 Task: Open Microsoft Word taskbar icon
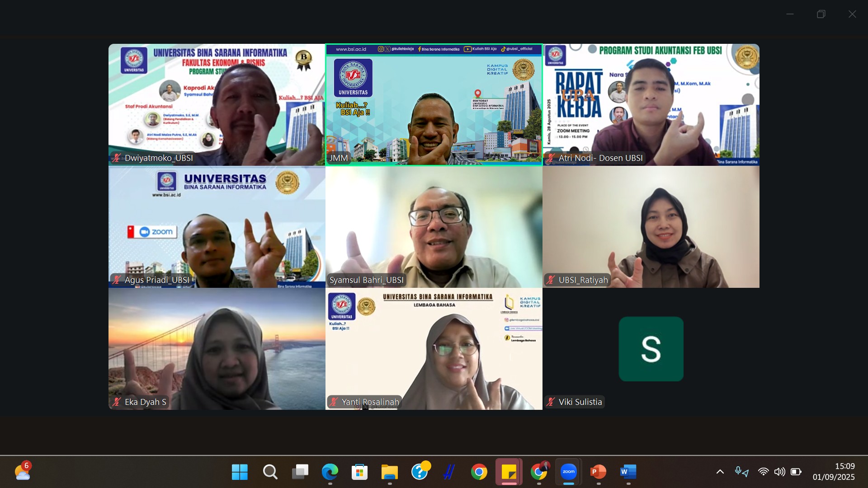tap(628, 472)
